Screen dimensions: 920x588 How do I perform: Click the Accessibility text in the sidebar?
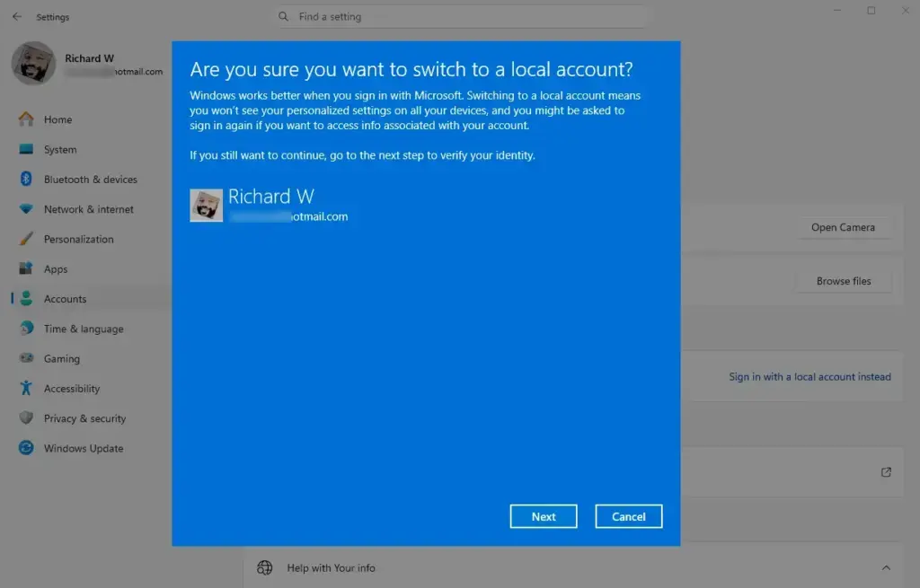click(72, 389)
